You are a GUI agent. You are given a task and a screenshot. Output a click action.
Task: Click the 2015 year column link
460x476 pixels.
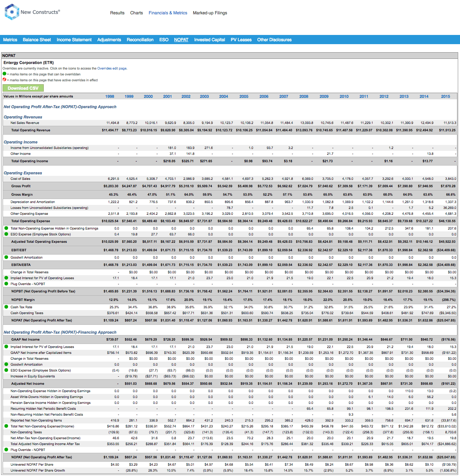[x=446, y=96]
